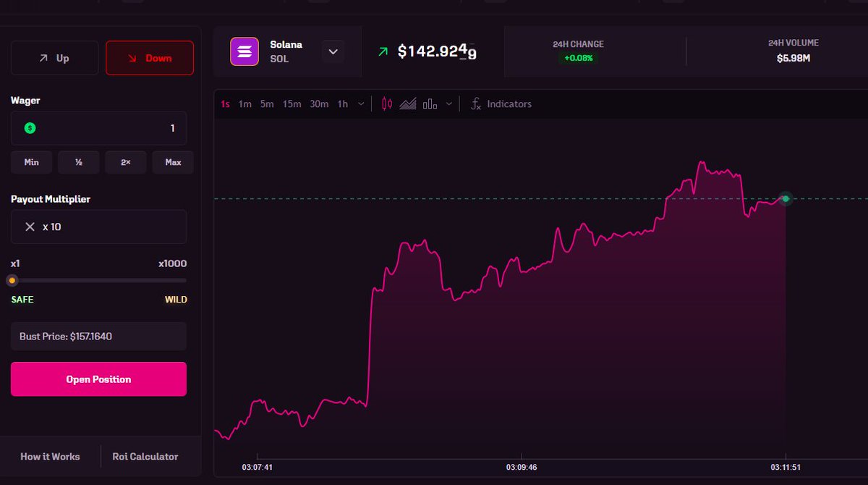Image resolution: width=868 pixels, height=485 pixels.
Task: Switch to area chart type icon
Action: [408, 104]
